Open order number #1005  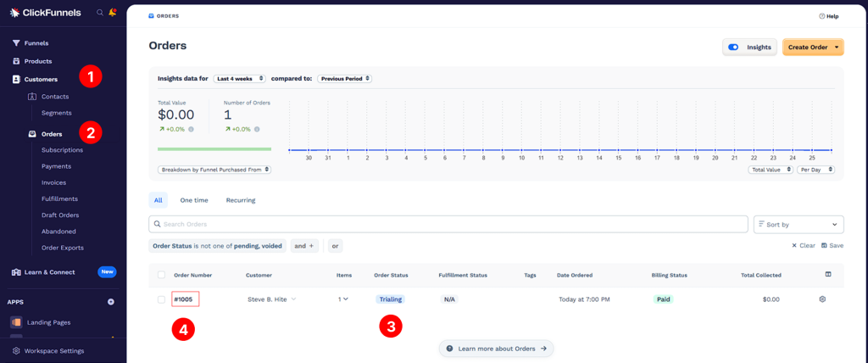pos(185,299)
